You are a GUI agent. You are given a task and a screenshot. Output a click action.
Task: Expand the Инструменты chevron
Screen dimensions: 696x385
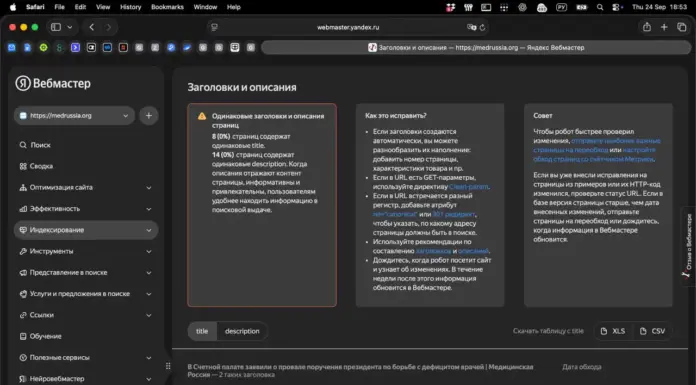tap(149, 252)
